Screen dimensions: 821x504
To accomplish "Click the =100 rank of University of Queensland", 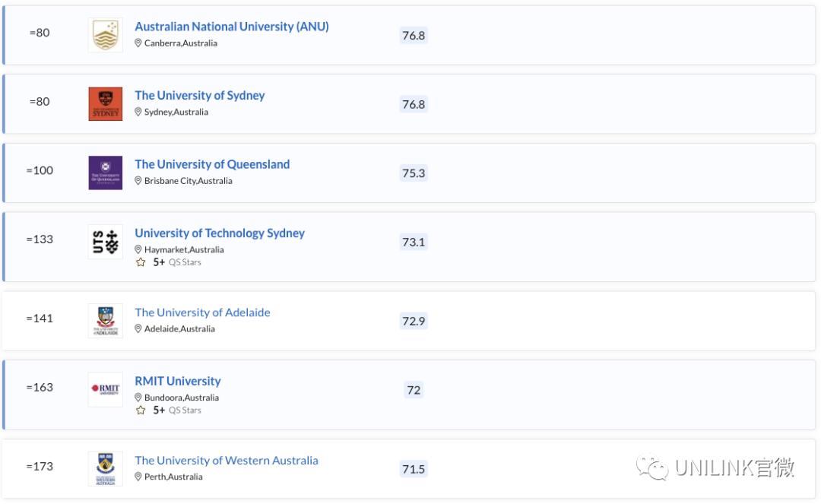I will [x=40, y=170].
